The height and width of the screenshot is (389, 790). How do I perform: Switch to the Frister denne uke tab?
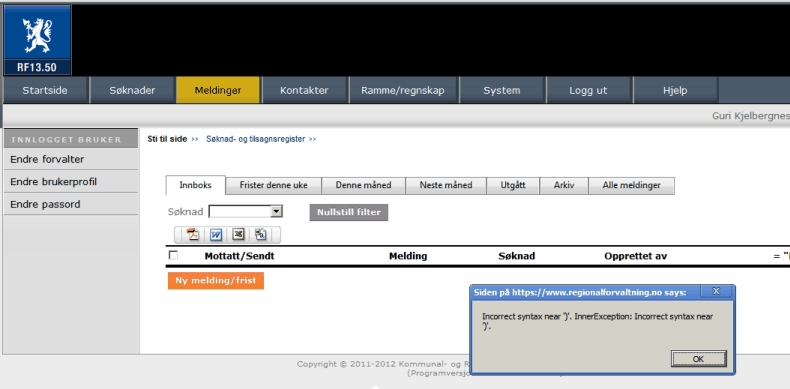point(274,185)
